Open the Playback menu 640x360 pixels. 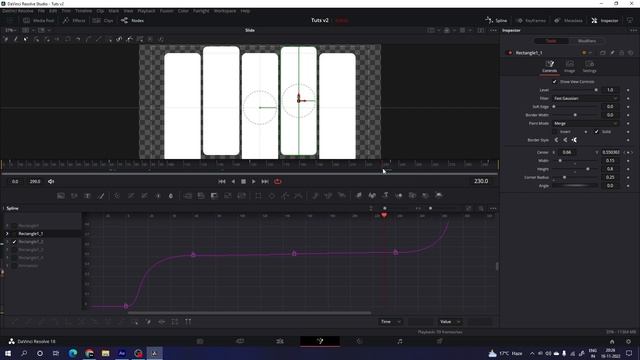pyautogui.click(x=146, y=11)
